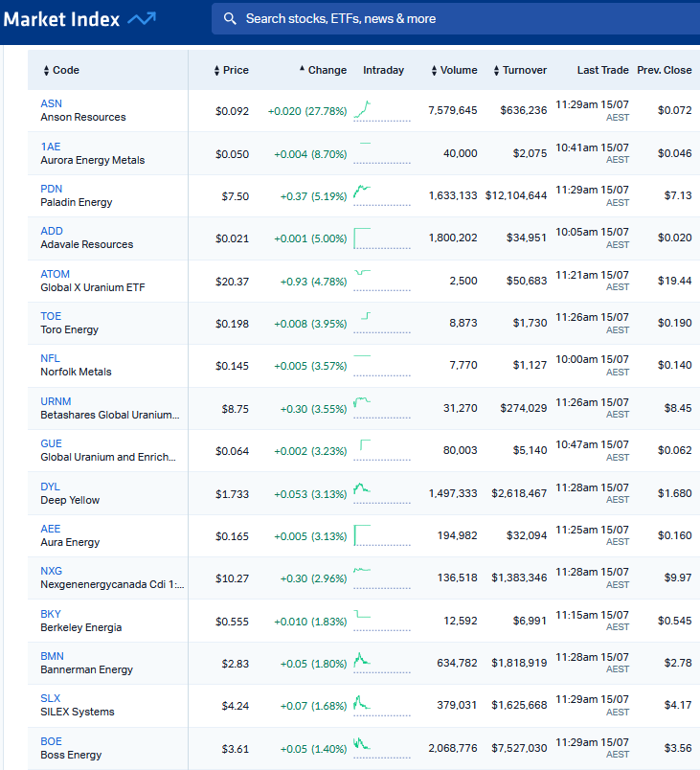Click the $20.37 price for ATOM
700x770 pixels.
[232, 282]
